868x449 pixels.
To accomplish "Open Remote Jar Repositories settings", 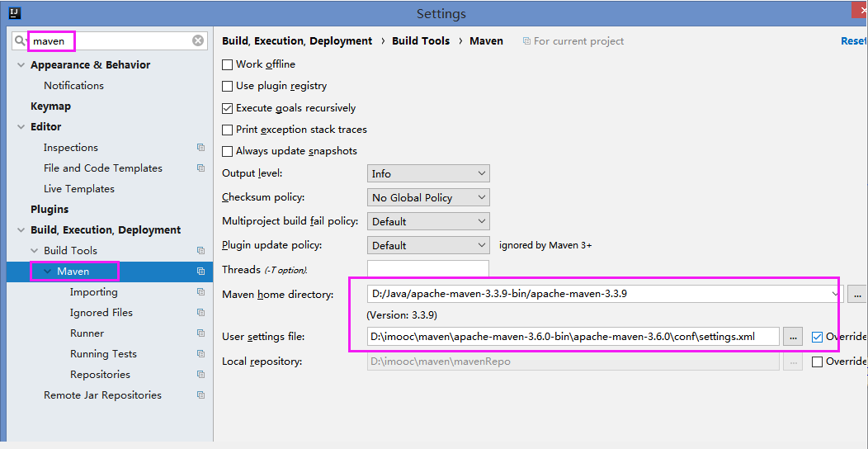I will point(103,395).
